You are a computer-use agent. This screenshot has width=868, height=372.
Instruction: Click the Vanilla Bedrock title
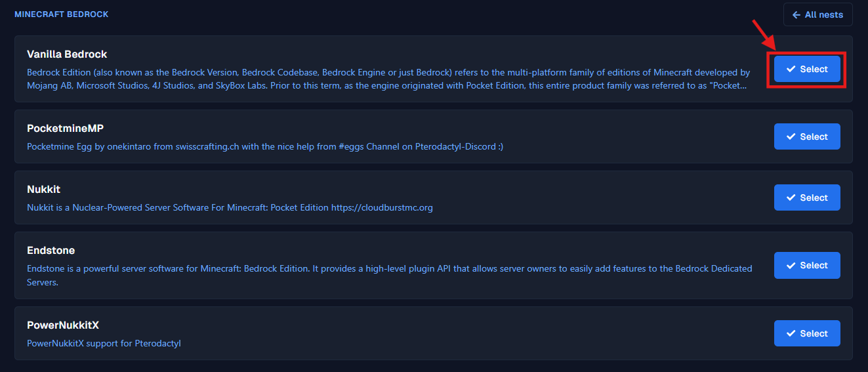pos(67,54)
